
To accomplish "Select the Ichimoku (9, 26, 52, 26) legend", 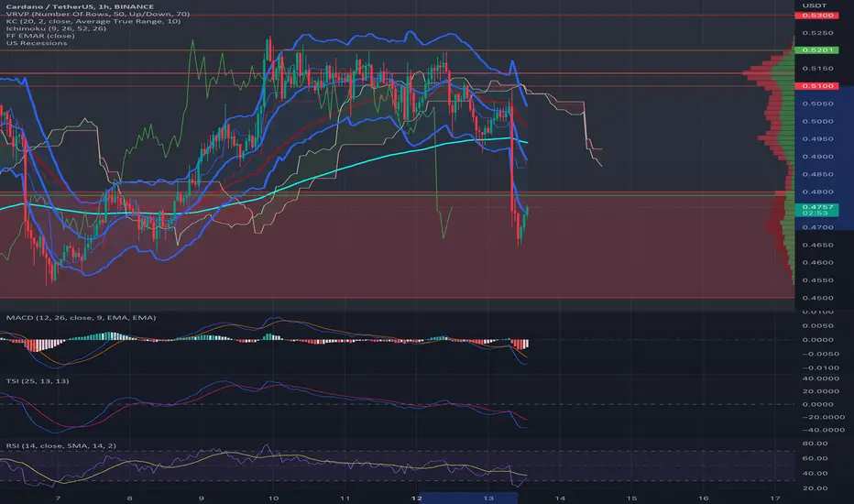I will coord(56,28).
